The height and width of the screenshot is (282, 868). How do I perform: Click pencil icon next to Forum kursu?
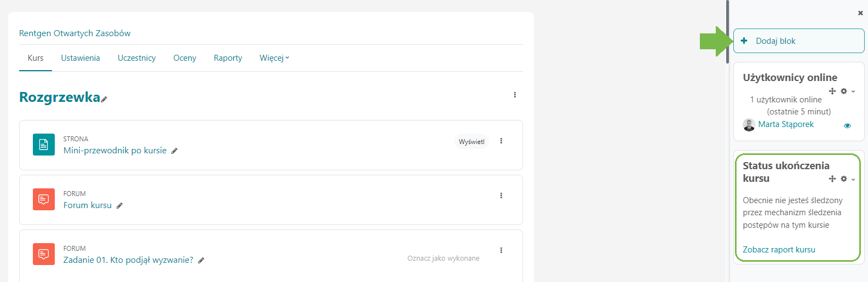tap(119, 206)
